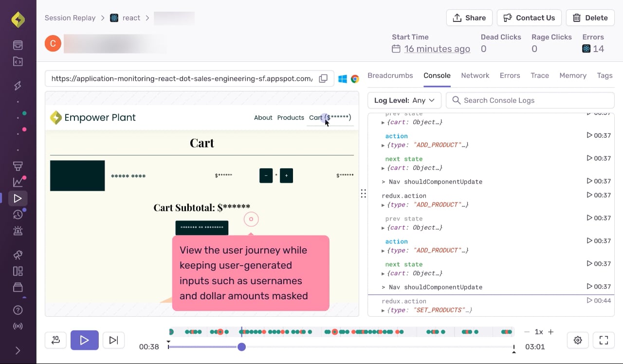This screenshot has height=364, width=623.
Task: Switch to the Network tab
Action: pos(475,75)
